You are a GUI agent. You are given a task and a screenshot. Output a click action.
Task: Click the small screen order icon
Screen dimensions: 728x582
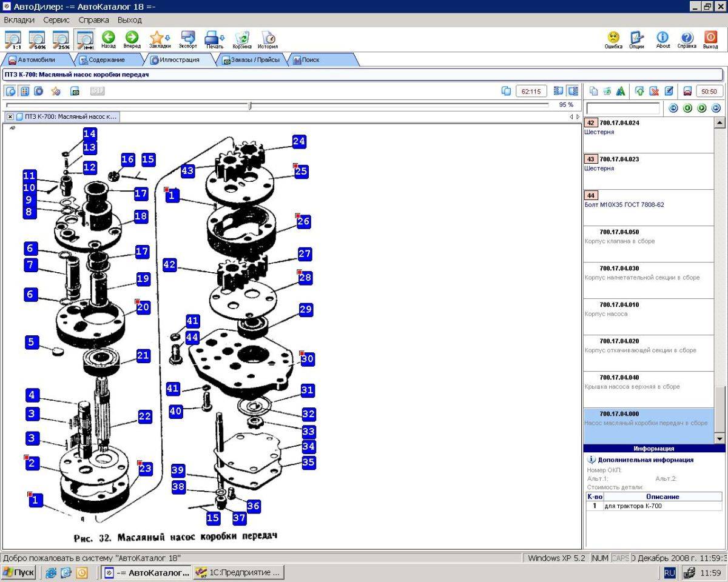pos(75,91)
